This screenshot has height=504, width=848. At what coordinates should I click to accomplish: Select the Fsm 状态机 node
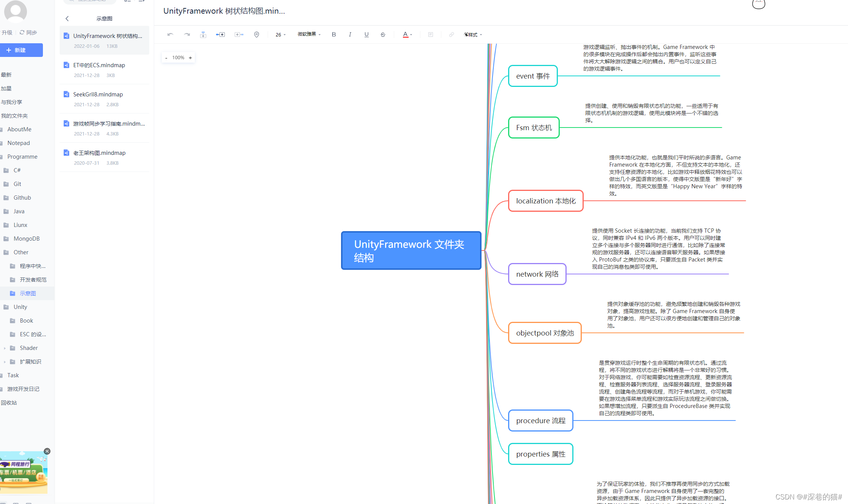[x=534, y=128]
